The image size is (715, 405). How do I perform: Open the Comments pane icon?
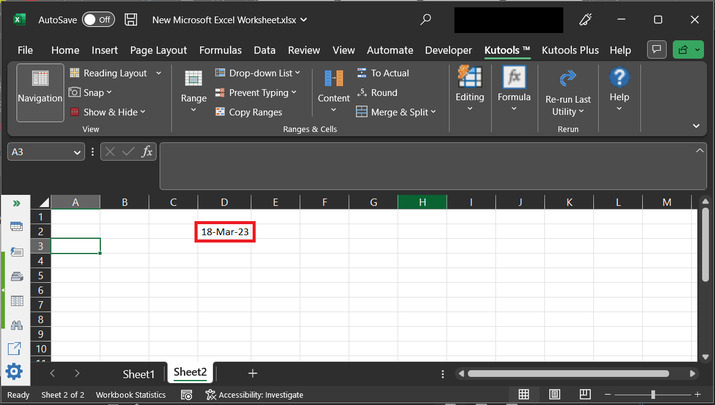pyautogui.click(x=657, y=49)
